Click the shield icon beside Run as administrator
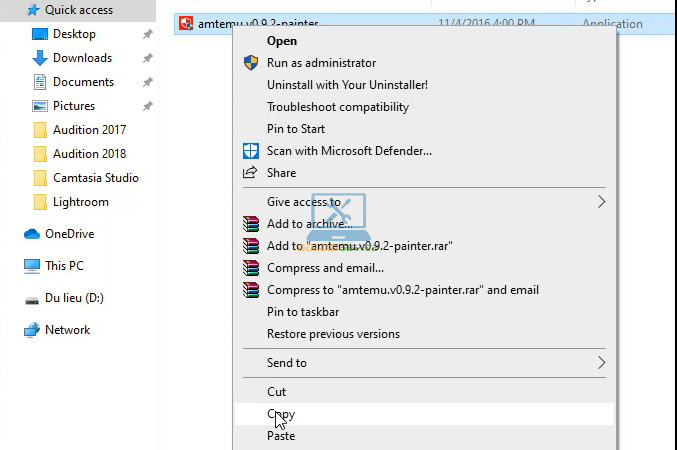Screen dimensions: 677x450 coord(251,63)
